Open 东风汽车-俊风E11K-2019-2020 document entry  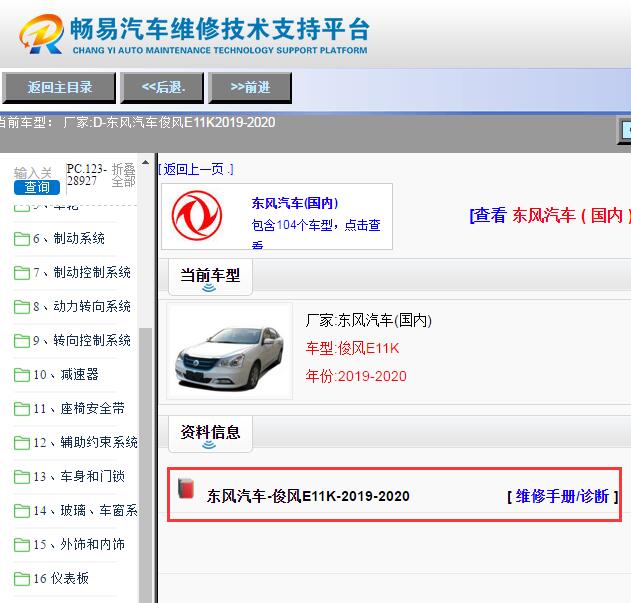coord(308,496)
